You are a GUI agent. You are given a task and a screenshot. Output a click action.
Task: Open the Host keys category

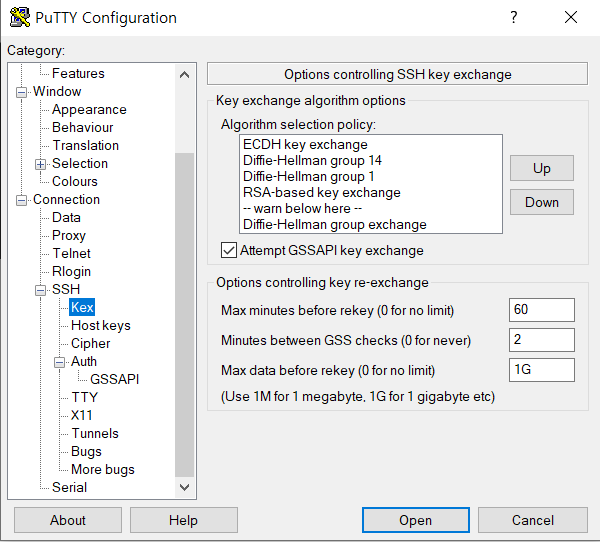tap(101, 325)
